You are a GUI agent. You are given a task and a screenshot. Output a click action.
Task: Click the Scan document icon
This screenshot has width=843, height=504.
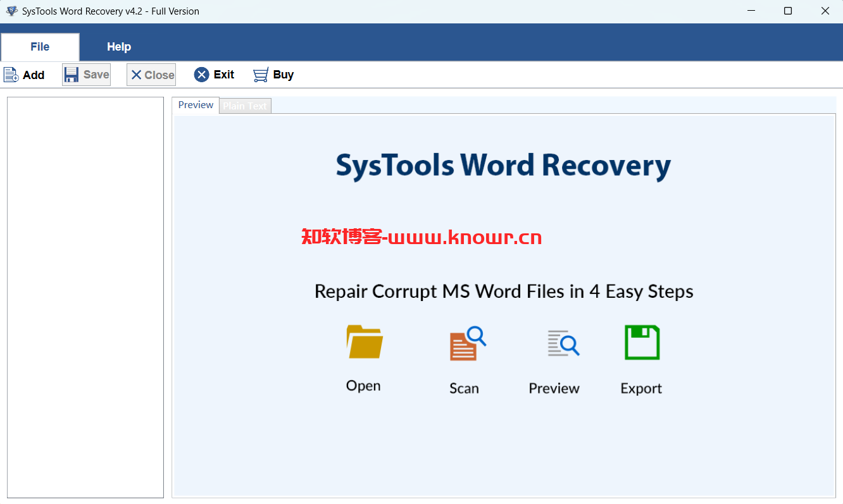coord(467,343)
